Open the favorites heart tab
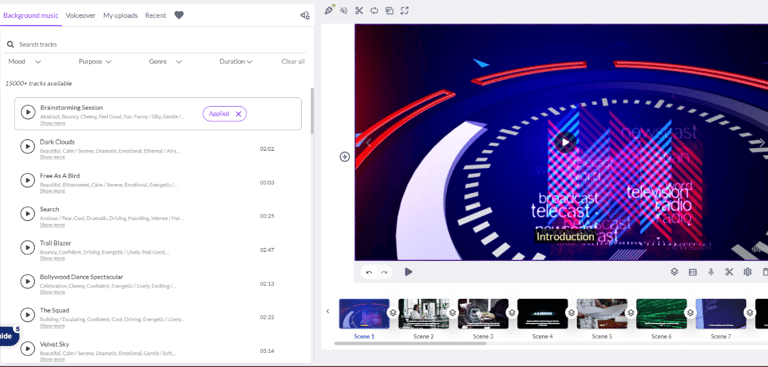Viewport: 768px width, 367px height. click(x=179, y=15)
